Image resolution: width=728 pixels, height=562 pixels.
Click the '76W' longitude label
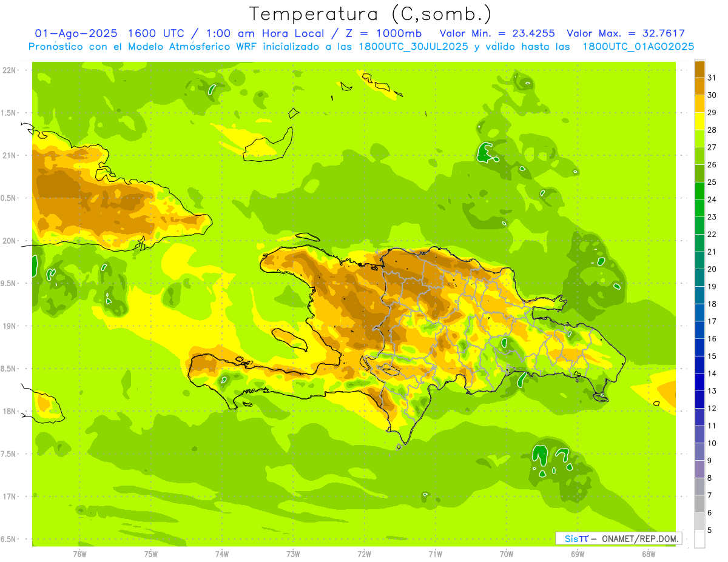(79, 554)
